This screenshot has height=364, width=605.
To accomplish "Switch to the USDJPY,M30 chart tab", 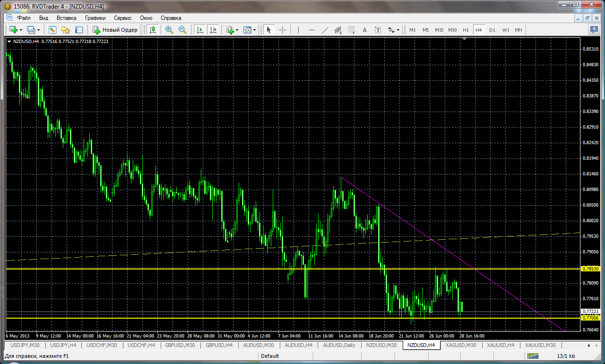I will pyautogui.click(x=25, y=345).
